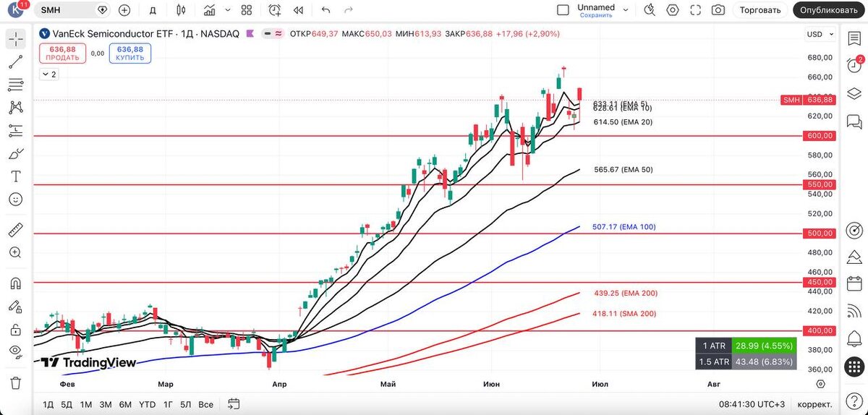Select the 5Д time range

coord(67,404)
